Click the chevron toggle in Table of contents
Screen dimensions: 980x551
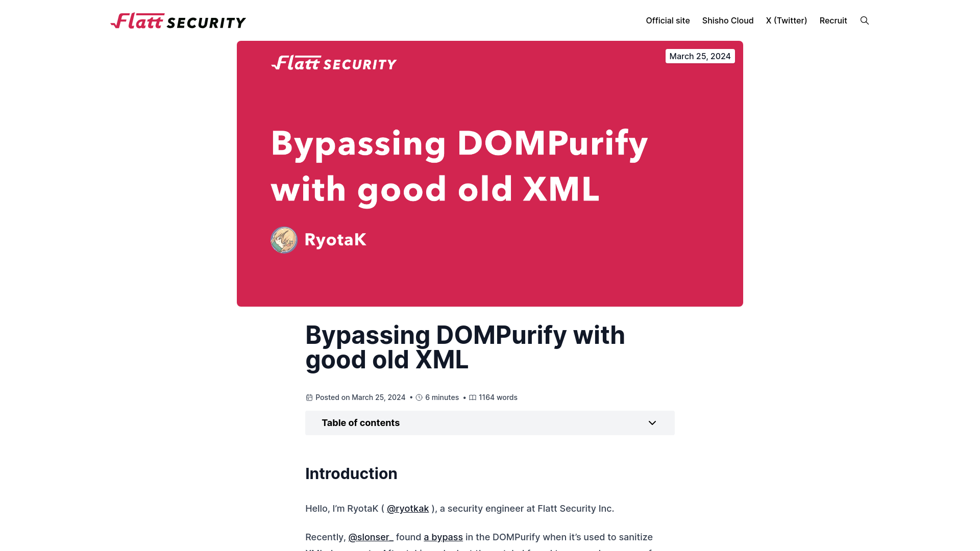pos(652,422)
